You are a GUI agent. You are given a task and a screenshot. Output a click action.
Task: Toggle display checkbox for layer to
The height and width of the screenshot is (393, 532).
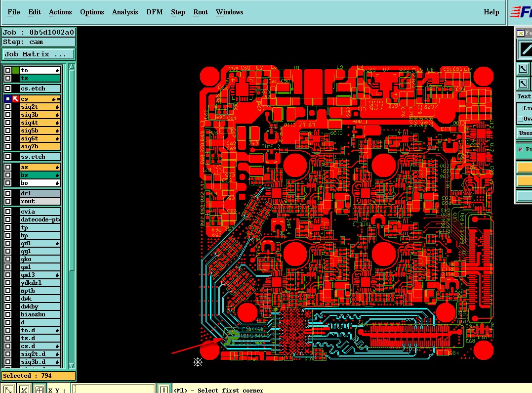(x=8, y=70)
